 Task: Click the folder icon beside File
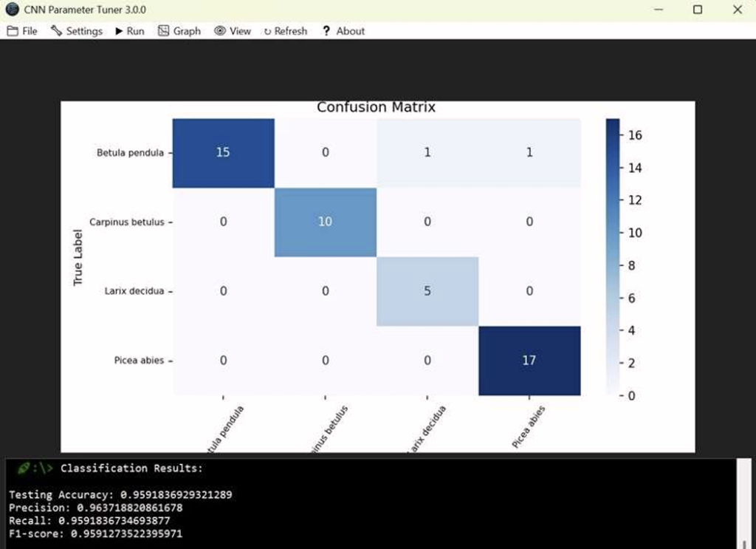point(12,31)
